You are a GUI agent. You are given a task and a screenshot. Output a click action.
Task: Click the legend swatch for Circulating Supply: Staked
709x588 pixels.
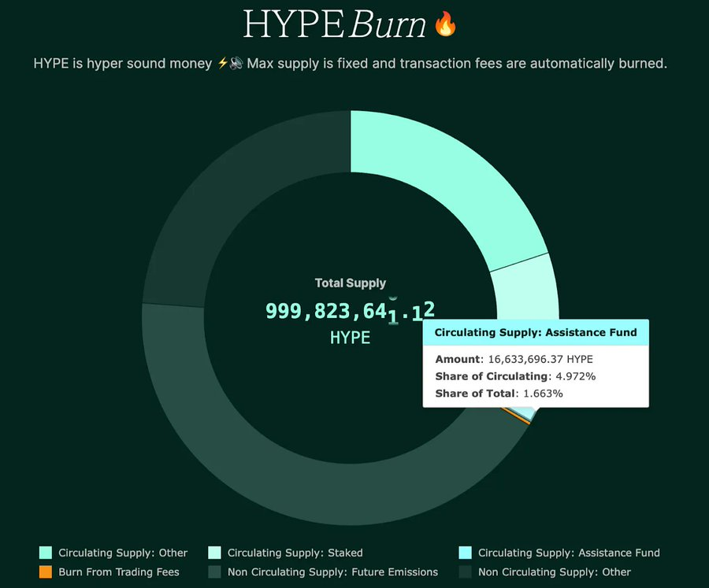pyautogui.click(x=214, y=553)
